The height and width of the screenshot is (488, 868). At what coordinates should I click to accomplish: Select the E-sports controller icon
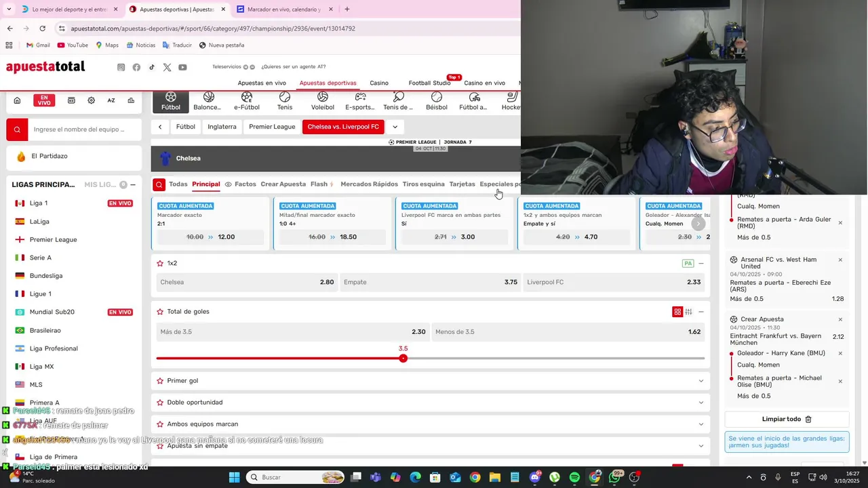coord(360,102)
